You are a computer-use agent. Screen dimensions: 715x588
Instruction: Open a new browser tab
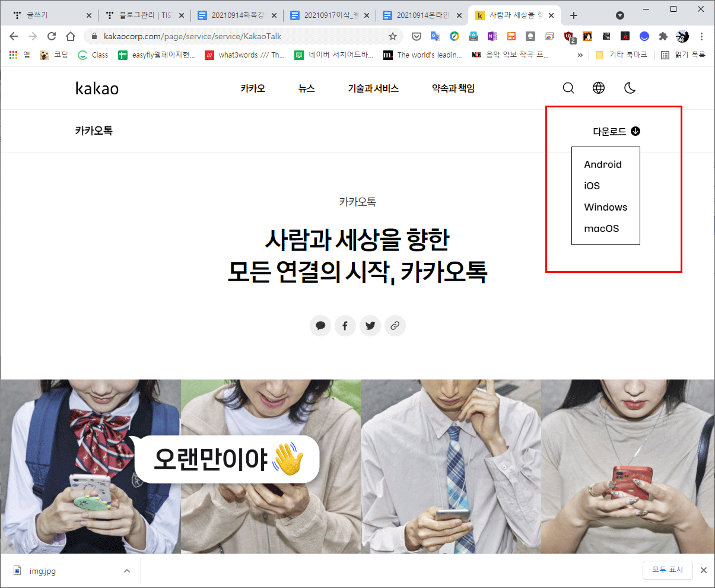click(x=574, y=15)
